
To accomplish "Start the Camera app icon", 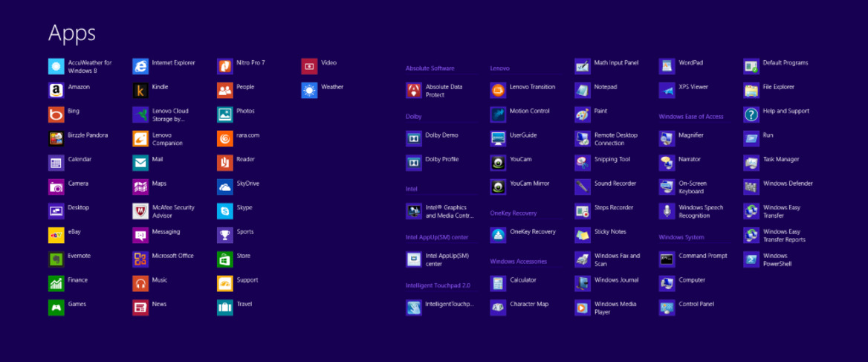I will tap(56, 187).
